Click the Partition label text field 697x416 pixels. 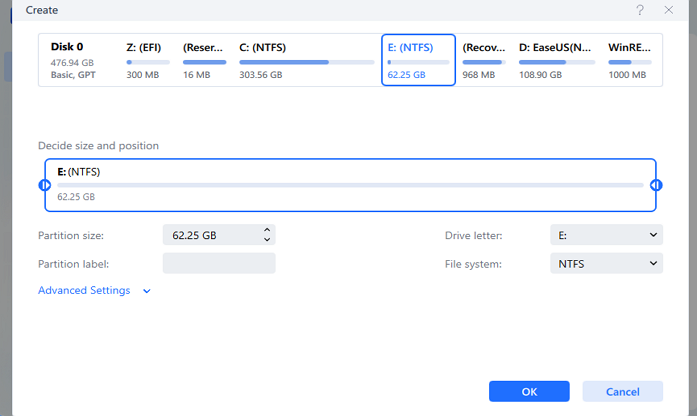pyautogui.click(x=218, y=264)
